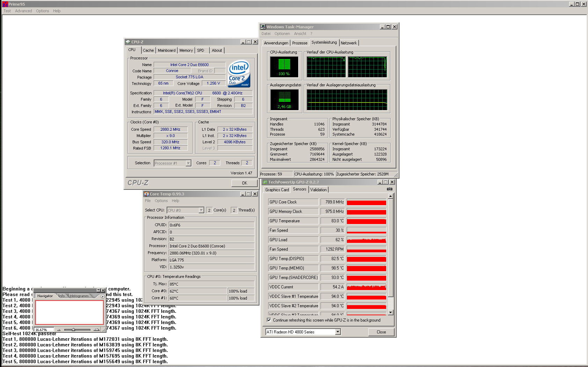Toggle Continue refreshing GPU-Z in background

(269, 320)
